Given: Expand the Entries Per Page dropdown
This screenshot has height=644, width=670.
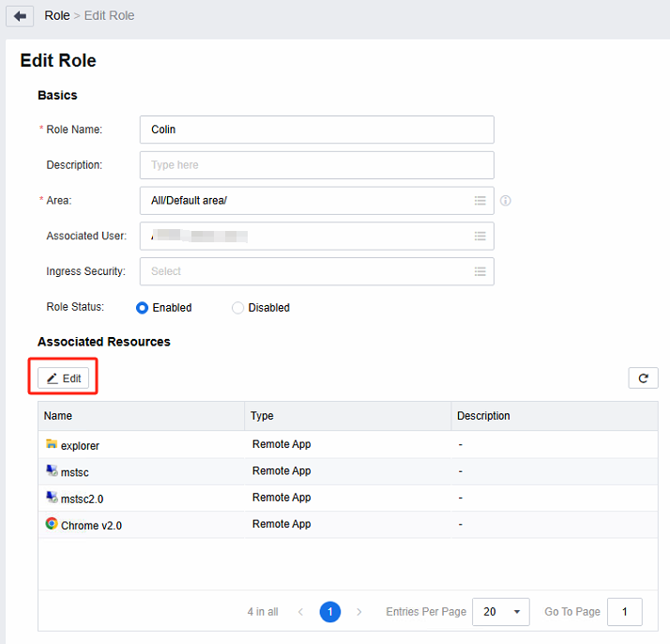Looking at the screenshot, I should pos(500,612).
